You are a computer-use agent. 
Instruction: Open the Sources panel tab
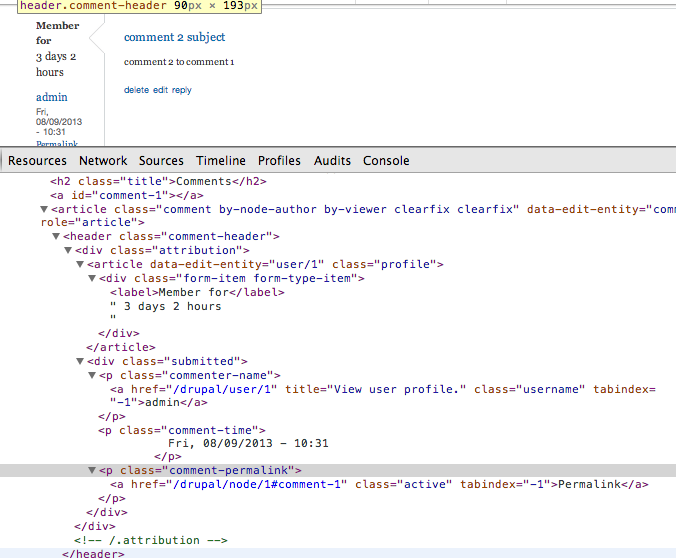(x=161, y=160)
